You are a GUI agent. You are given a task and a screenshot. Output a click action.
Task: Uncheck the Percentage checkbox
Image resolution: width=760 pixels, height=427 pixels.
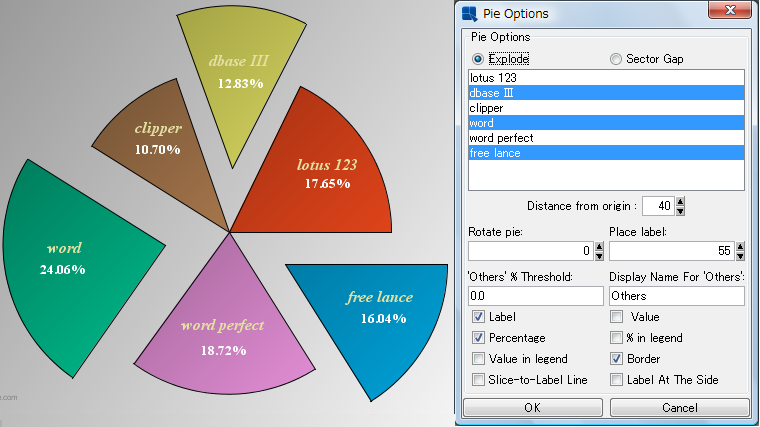tap(478, 338)
